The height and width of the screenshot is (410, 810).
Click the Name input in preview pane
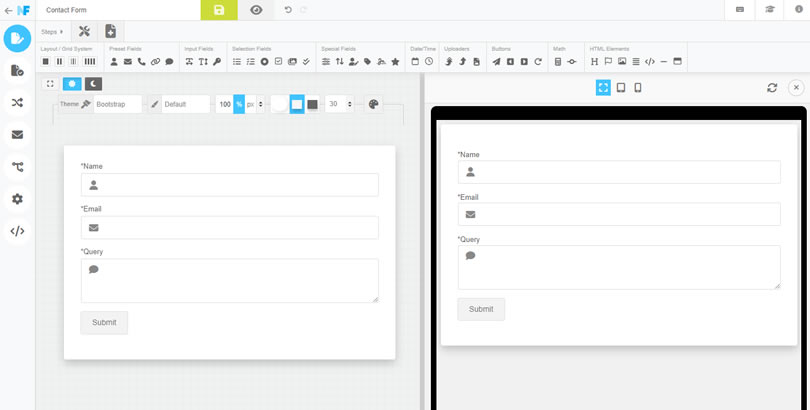(x=619, y=172)
